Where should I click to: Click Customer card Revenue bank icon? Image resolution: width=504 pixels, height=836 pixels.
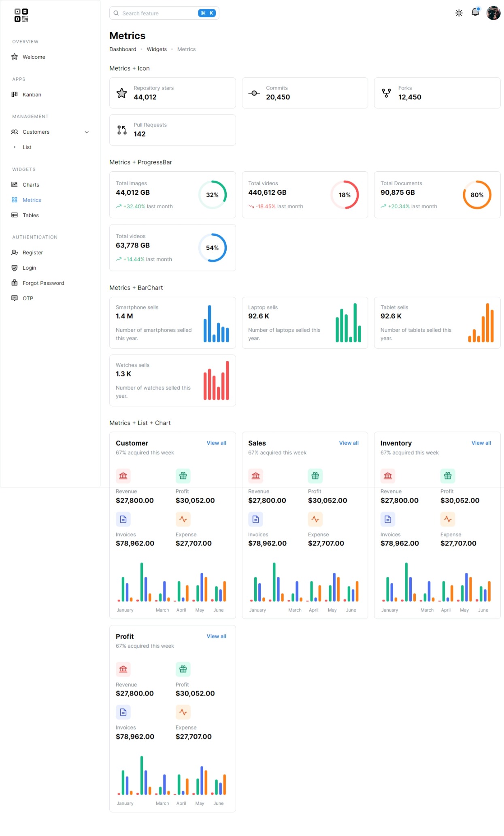(x=123, y=476)
